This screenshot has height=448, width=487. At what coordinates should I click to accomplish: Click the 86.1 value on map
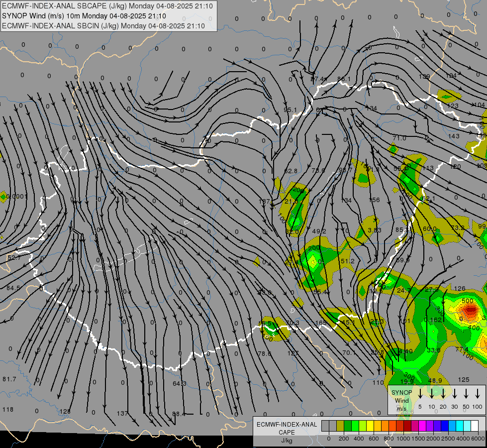[x=344, y=79]
